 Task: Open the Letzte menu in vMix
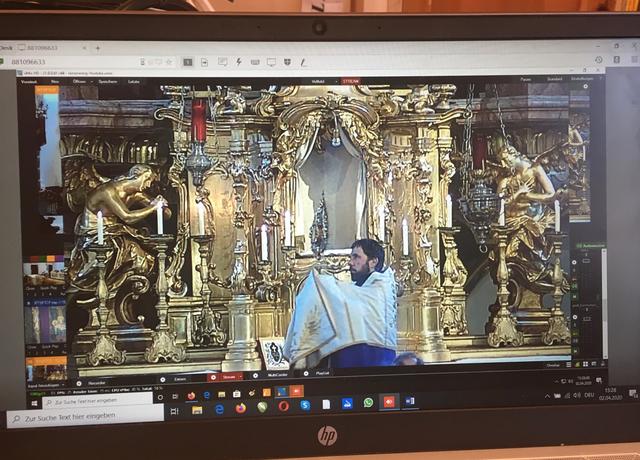pos(134,82)
